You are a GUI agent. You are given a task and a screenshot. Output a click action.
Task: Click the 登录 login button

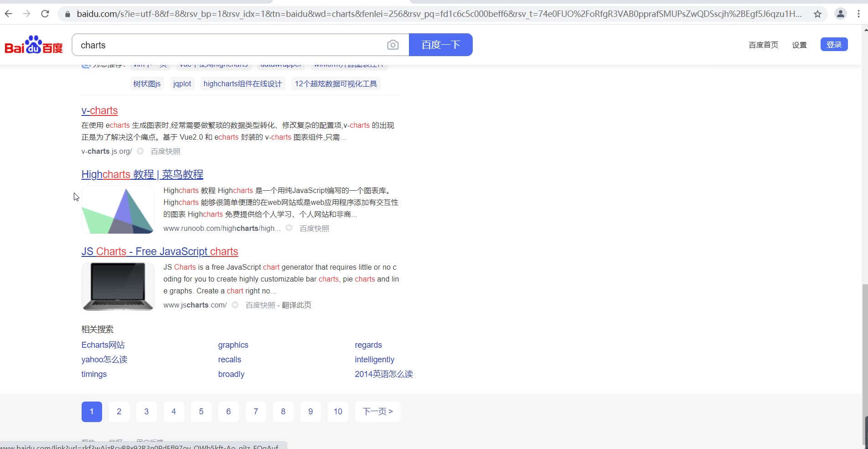click(834, 44)
